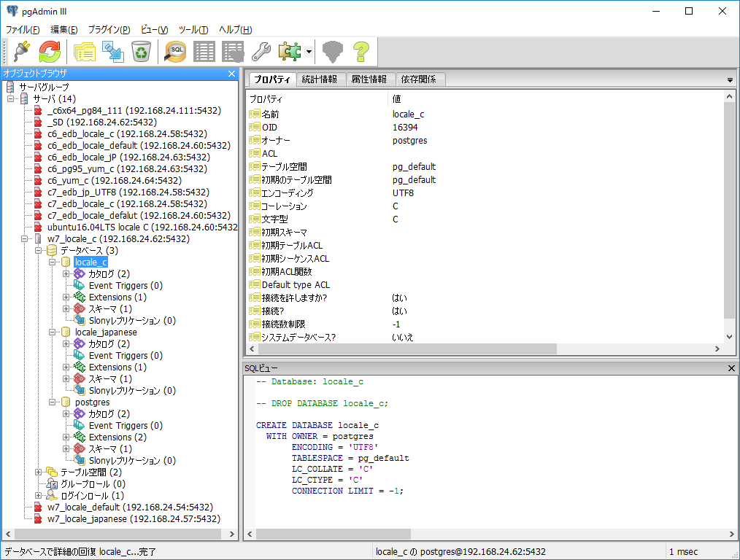Click the create new object toolbar icon

(x=112, y=52)
